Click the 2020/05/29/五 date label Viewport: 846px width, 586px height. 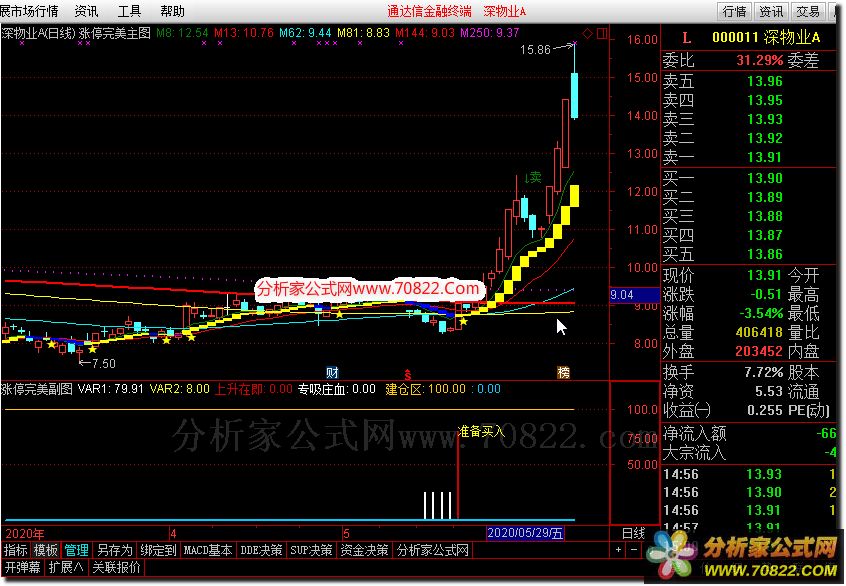point(526,534)
